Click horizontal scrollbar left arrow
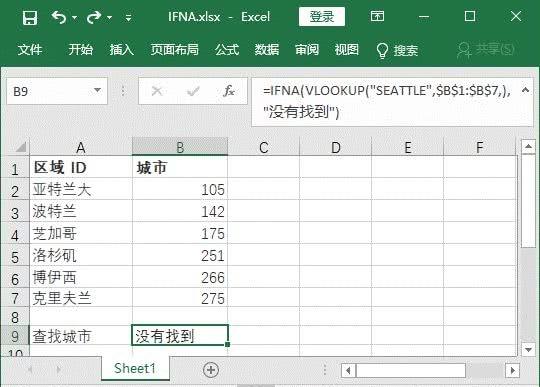The height and width of the screenshot is (387, 540). (348, 370)
